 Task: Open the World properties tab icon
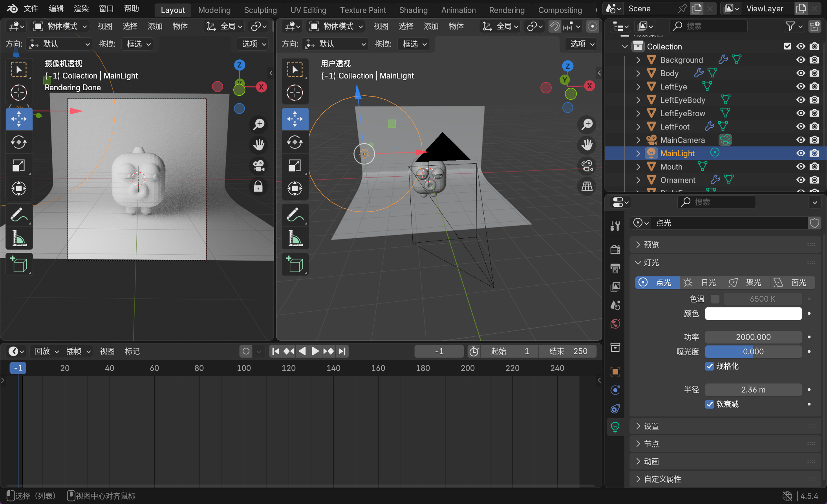(x=615, y=324)
